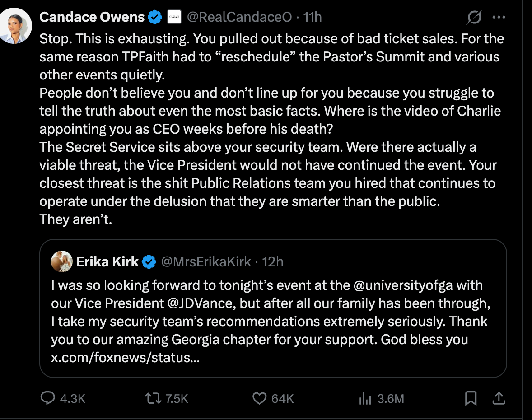Screen dimensions: 532x420
Task: Open the repost dropdown options
Action: click(x=154, y=399)
